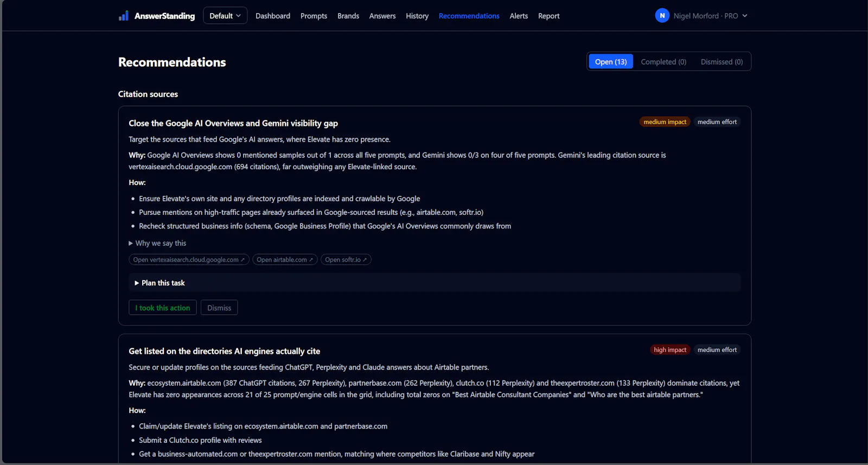
Task: Go to the Report page
Action: point(548,16)
